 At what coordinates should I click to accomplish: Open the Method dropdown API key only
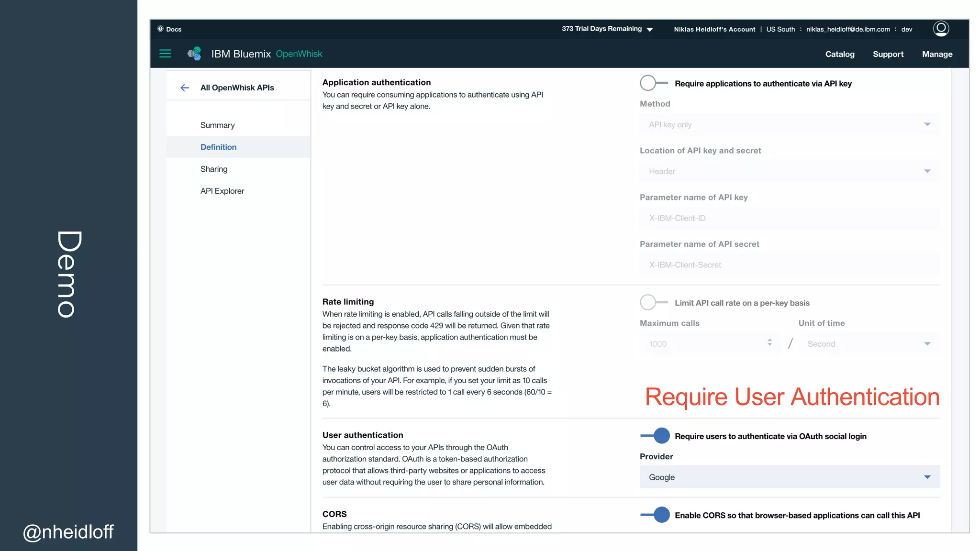790,124
